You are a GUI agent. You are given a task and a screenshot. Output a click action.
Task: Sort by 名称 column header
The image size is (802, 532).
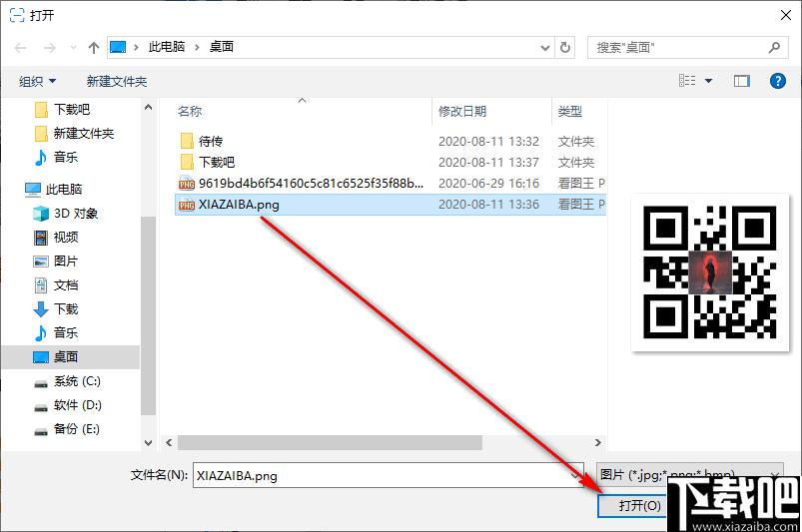190,112
